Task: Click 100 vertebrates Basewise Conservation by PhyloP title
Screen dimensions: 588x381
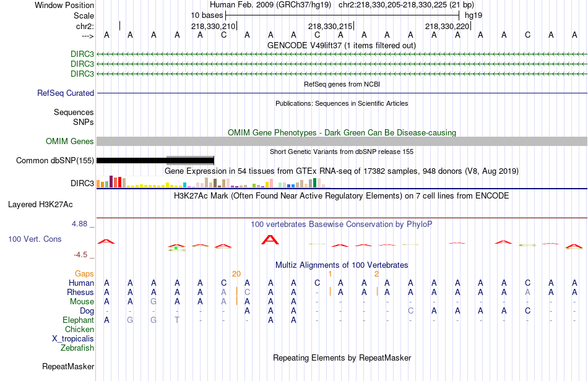Action: [342, 225]
